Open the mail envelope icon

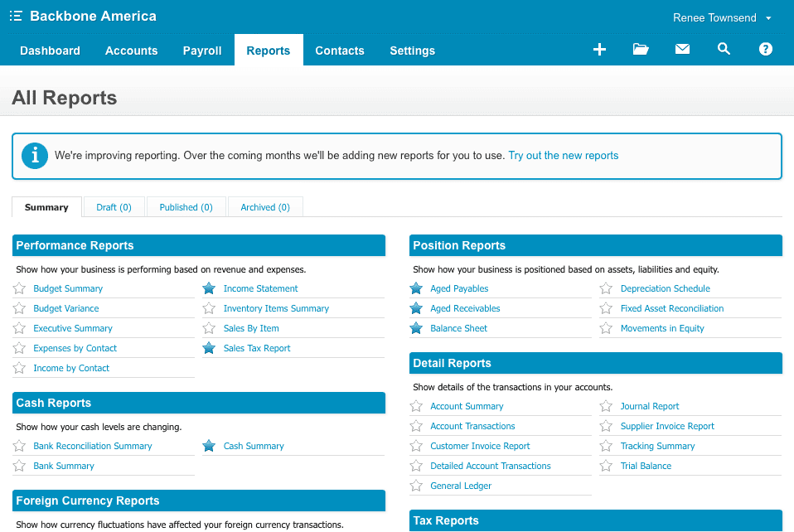pyautogui.click(x=682, y=49)
